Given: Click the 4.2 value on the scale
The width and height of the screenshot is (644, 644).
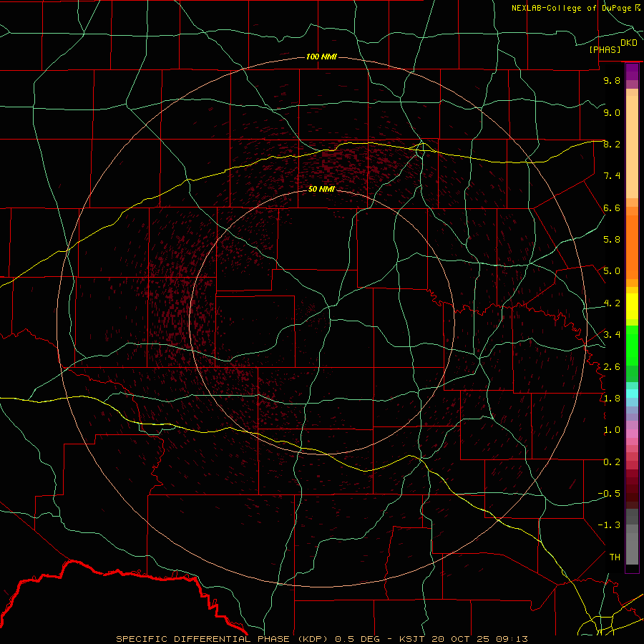Looking at the screenshot, I should click(612, 303).
